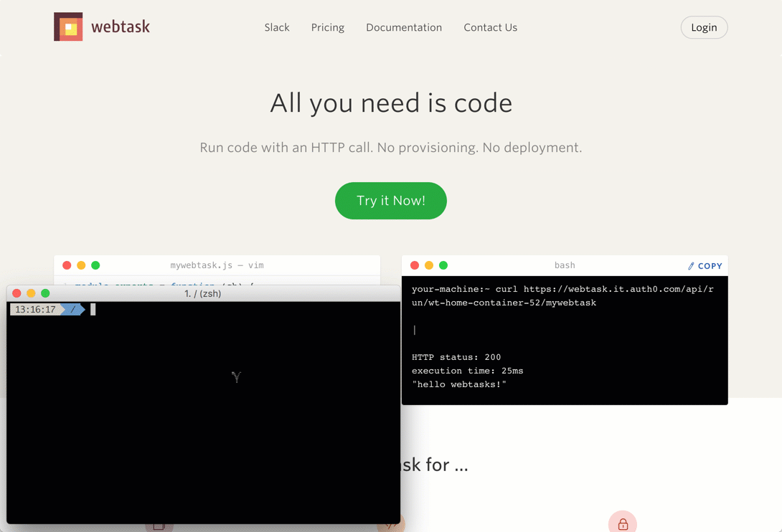Click the green dot in bash window
Image resolution: width=782 pixels, height=532 pixels.
click(443, 265)
